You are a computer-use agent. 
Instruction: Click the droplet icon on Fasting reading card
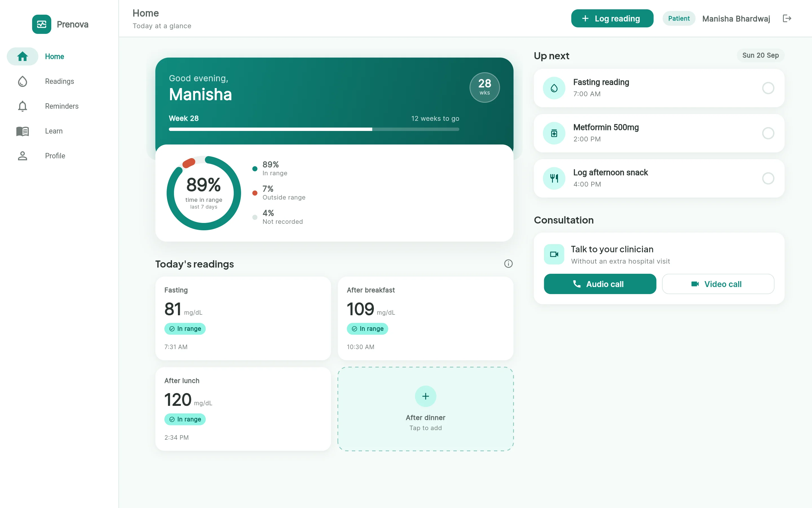pos(554,88)
